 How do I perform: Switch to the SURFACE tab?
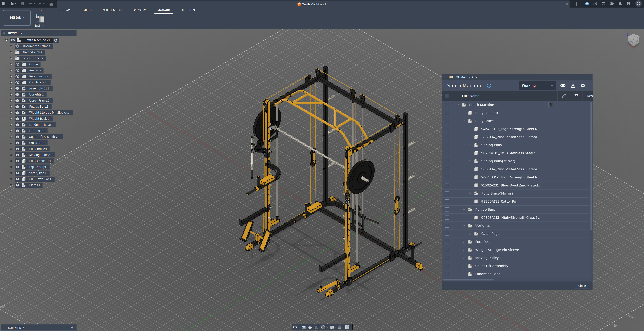[65, 11]
